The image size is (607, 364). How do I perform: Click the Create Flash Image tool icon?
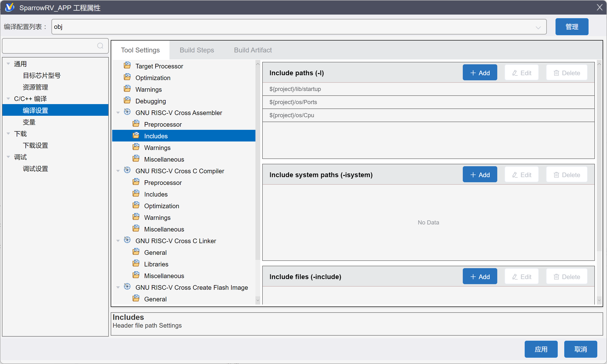tap(127, 287)
